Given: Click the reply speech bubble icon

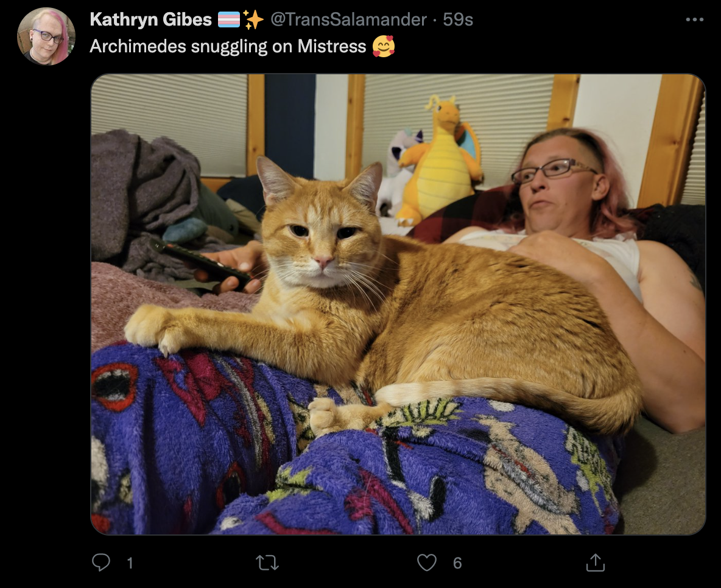Looking at the screenshot, I should click(x=101, y=562).
